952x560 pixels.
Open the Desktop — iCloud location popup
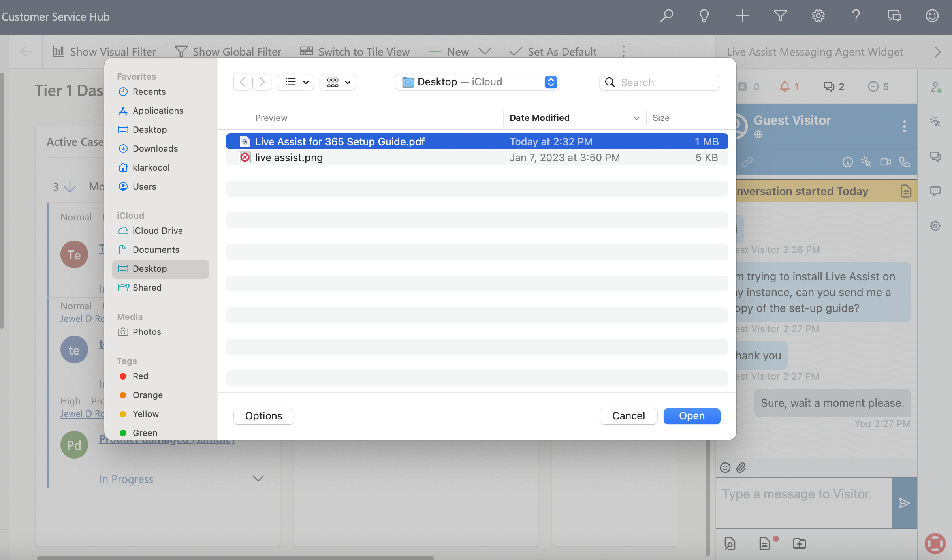[x=477, y=82]
